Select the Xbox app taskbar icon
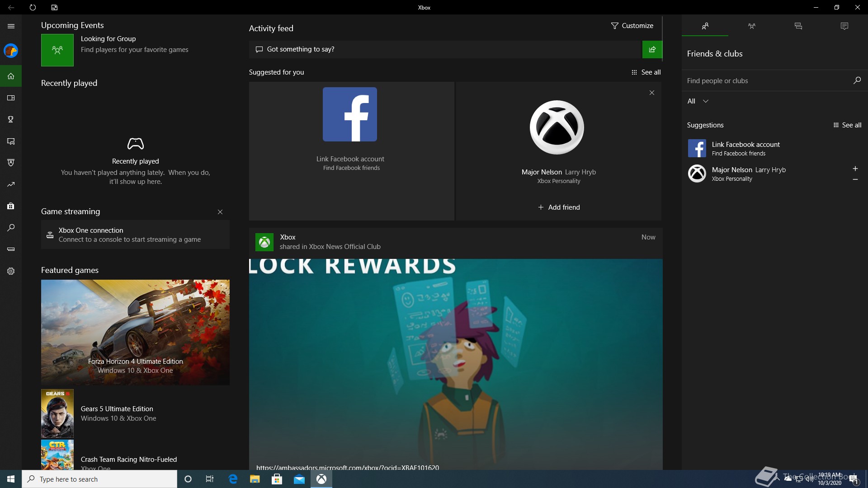Screen dimensions: 868x488 pyautogui.click(x=321, y=479)
